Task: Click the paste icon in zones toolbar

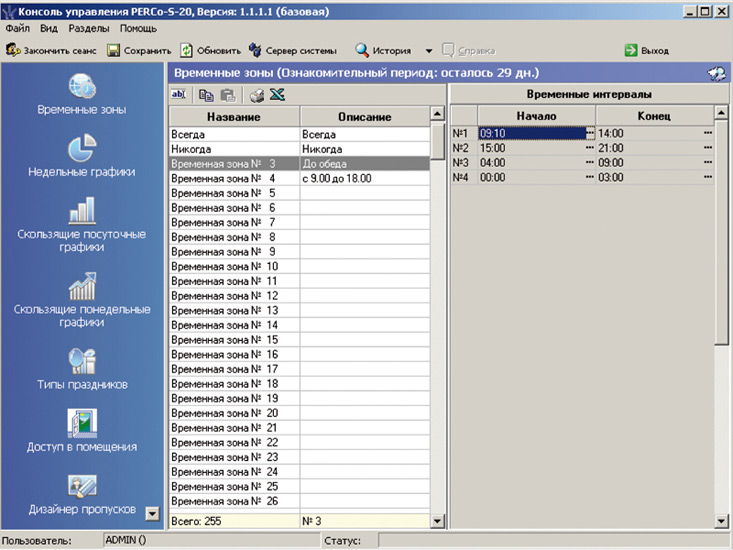Action: (x=228, y=95)
